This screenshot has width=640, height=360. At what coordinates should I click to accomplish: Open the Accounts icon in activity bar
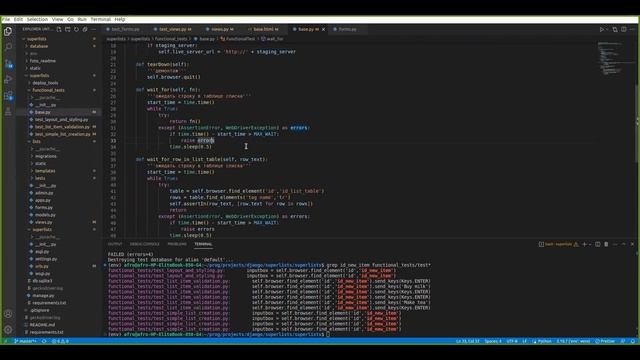8,314
